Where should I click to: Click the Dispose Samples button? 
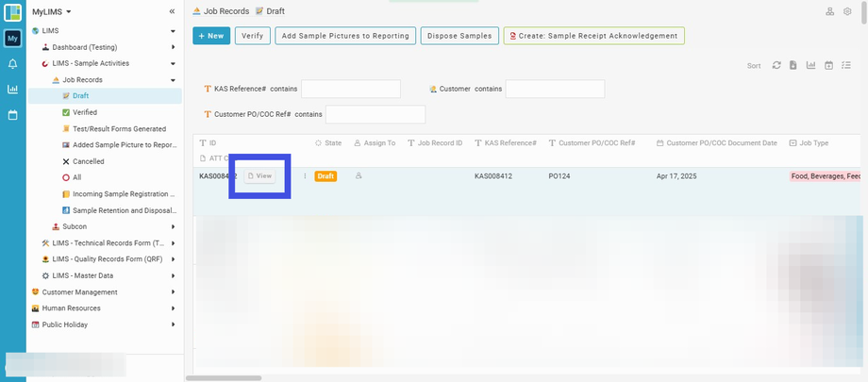[x=459, y=36]
